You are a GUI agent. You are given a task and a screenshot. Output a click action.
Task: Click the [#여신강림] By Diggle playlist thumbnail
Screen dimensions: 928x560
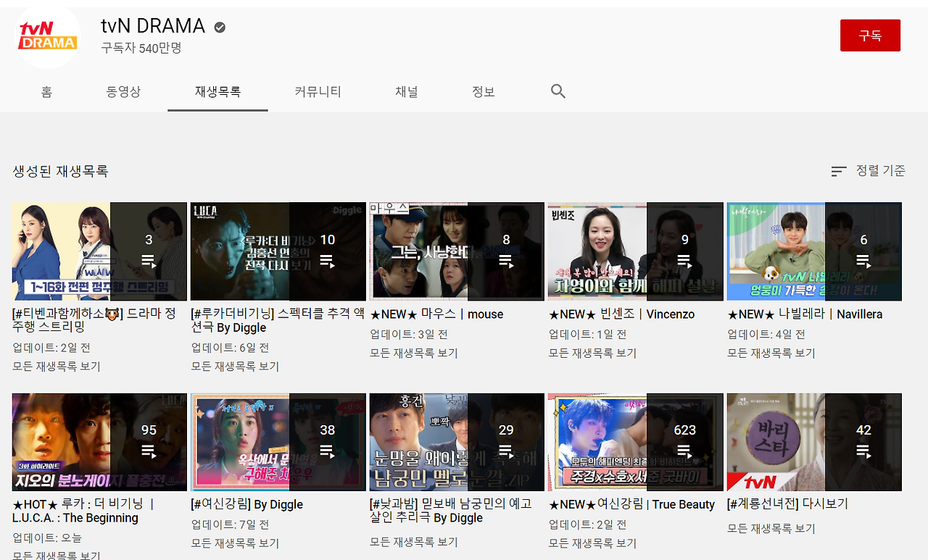[x=278, y=442]
